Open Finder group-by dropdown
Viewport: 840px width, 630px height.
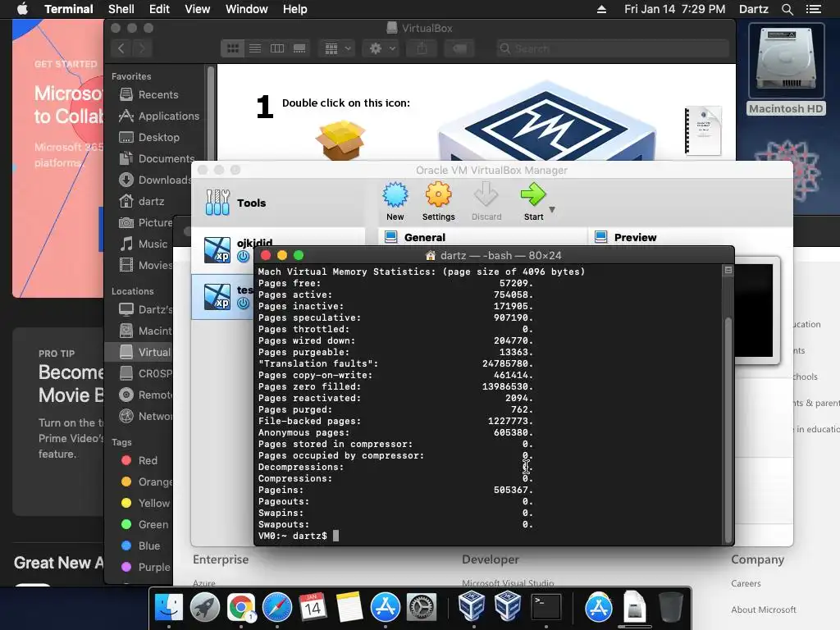(337, 48)
